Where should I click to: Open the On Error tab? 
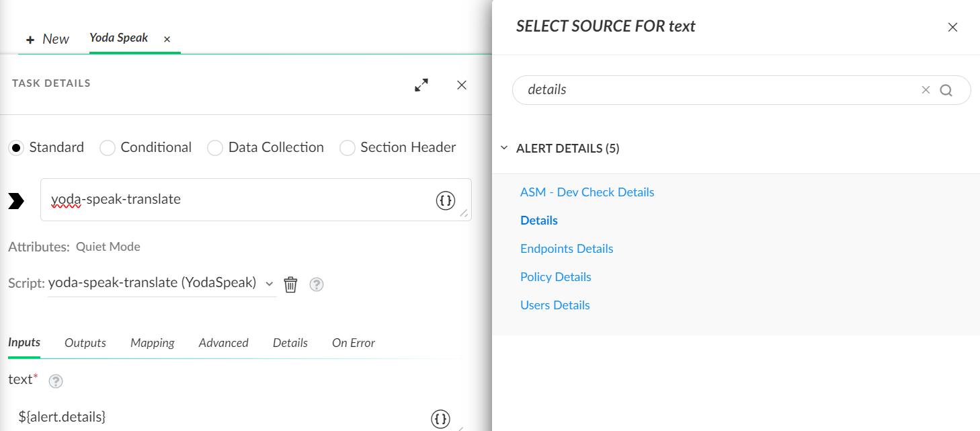coord(354,343)
